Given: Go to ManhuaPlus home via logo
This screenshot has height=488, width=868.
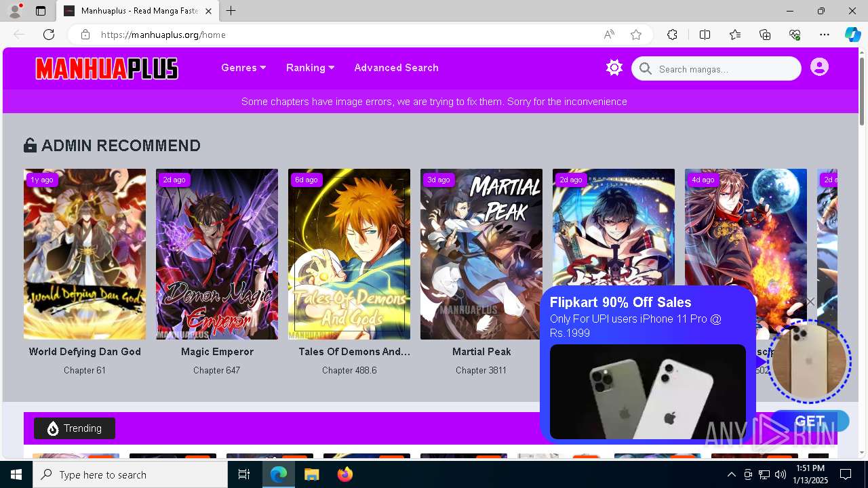Looking at the screenshot, I should [x=107, y=68].
